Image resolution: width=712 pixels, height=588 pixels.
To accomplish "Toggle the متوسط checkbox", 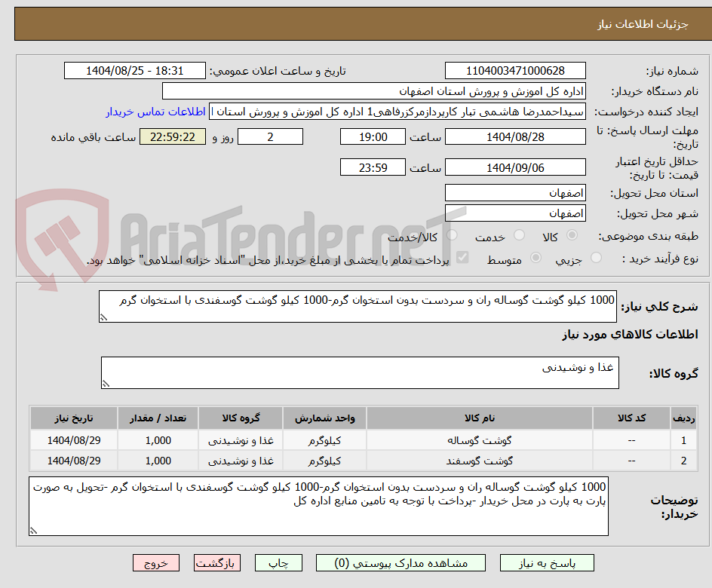I will pyautogui.click(x=536, y=256).
